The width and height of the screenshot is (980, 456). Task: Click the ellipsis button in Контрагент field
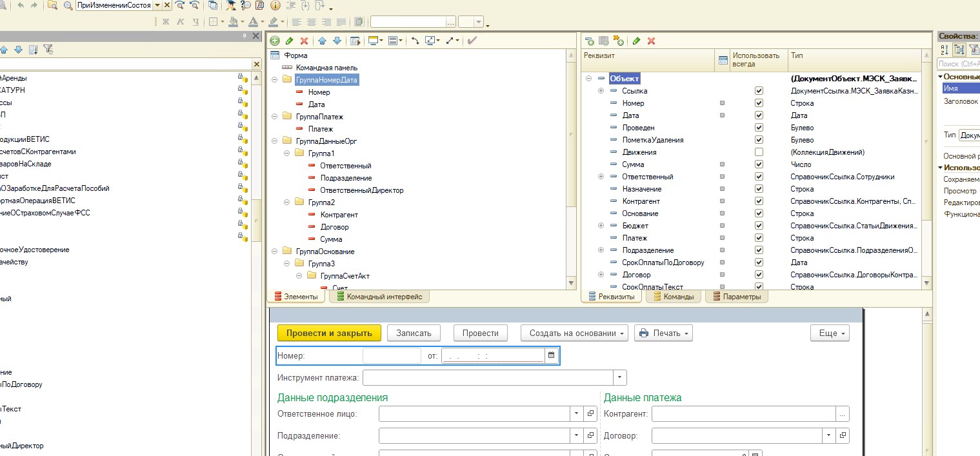[x=842, y=413]
